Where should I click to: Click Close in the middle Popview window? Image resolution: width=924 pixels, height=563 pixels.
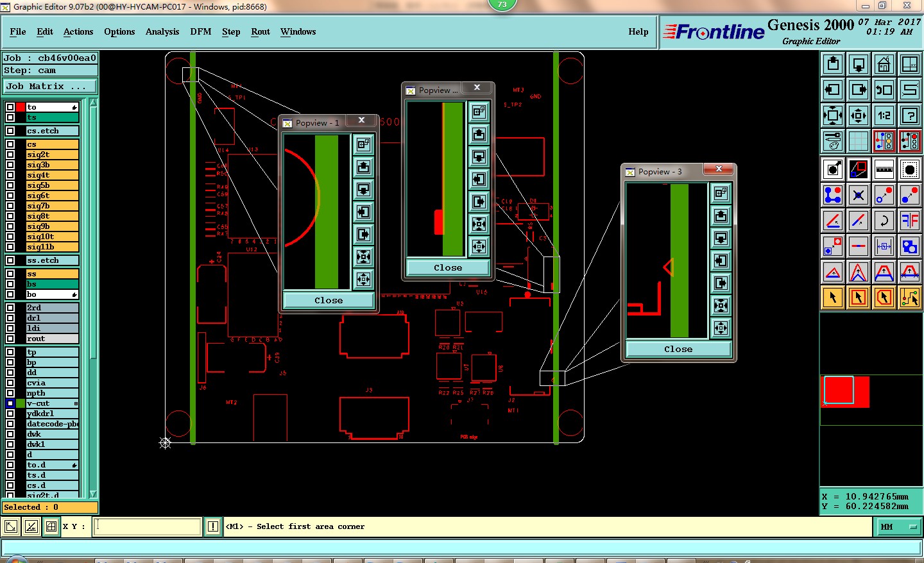448,267
